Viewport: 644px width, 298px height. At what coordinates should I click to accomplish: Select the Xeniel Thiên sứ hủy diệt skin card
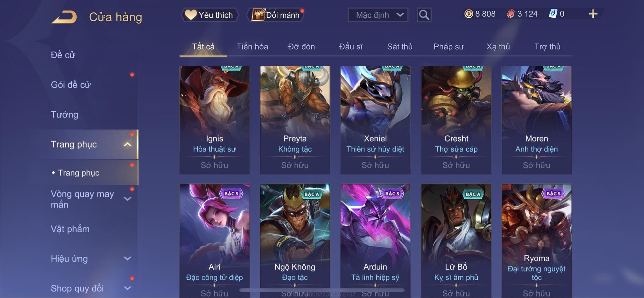point(375,120)
